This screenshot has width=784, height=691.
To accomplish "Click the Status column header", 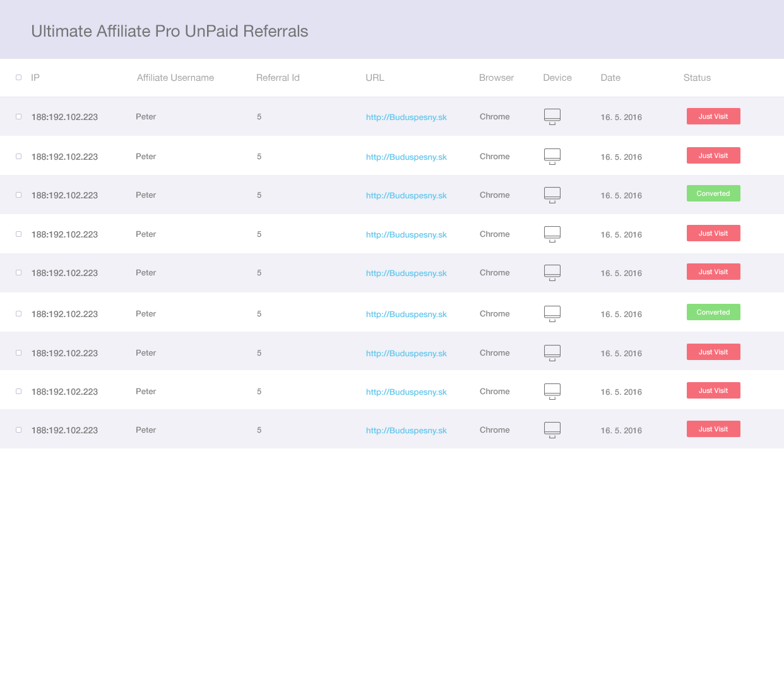I will [x=697, y=78].
